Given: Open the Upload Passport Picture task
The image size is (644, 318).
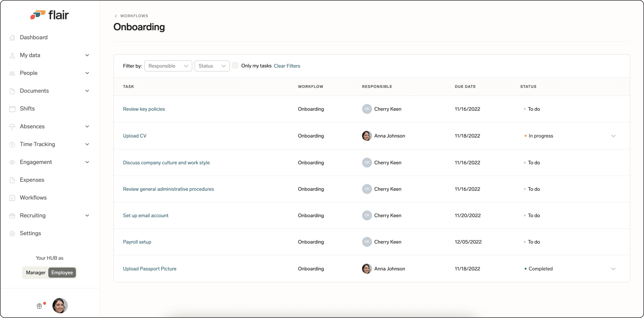Looking at the screenshot, I should coord(150,269).
